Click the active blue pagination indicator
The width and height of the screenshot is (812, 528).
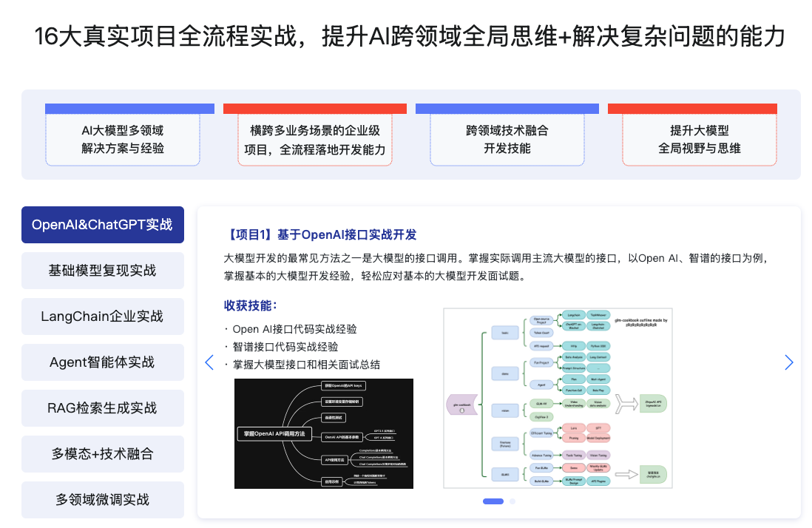(493, 501)
